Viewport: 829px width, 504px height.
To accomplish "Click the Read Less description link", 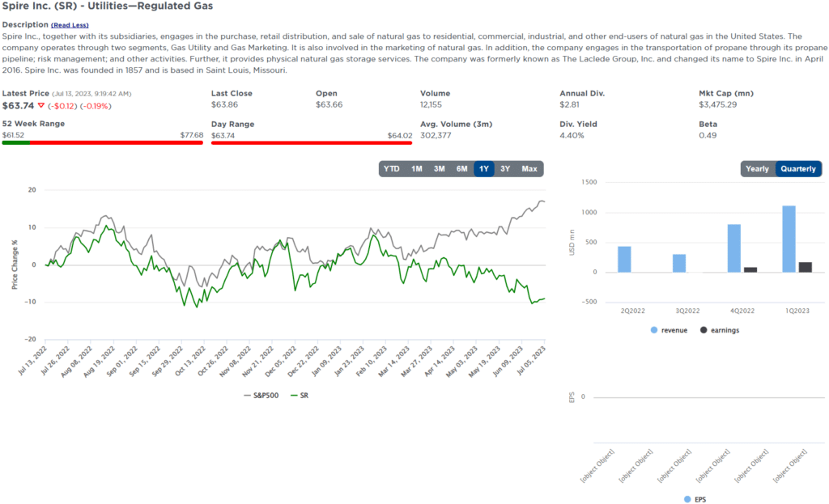I will (70, 25).
